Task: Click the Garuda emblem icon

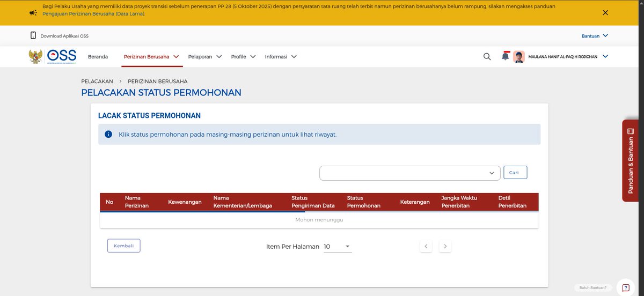Action: [36, 56]
